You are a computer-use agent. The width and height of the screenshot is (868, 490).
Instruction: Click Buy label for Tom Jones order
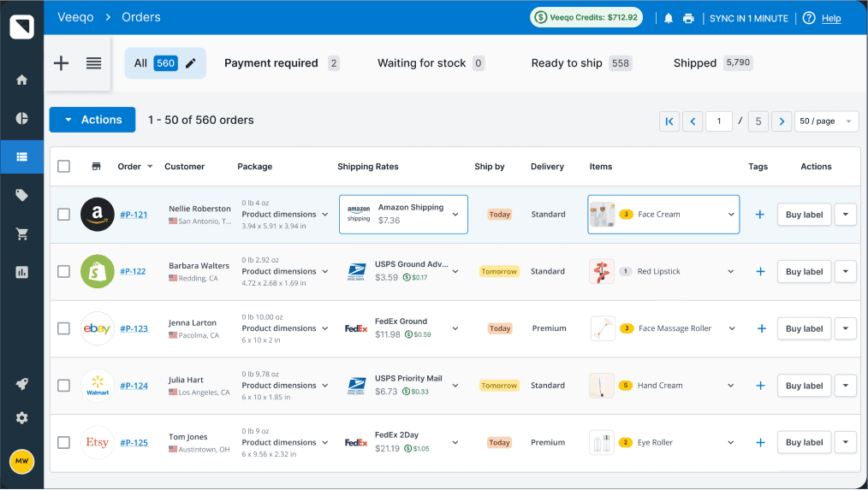click(x=804, y=442)
